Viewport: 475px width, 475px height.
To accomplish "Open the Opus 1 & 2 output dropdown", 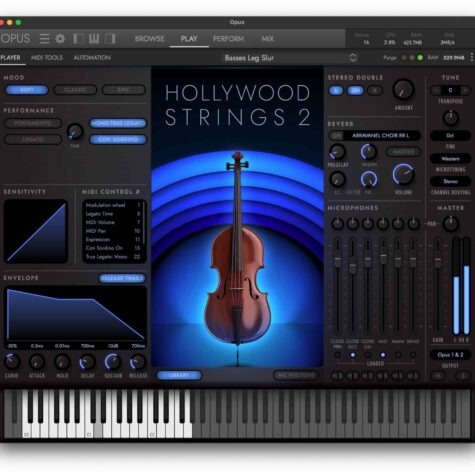I will (450, 355).
